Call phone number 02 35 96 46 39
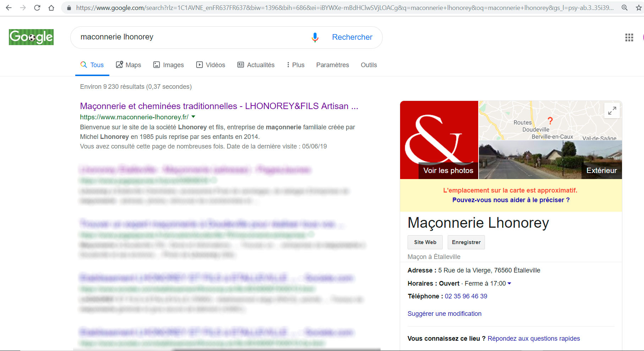Viewport: 644px width, 351px height. [x=466, y=296]
